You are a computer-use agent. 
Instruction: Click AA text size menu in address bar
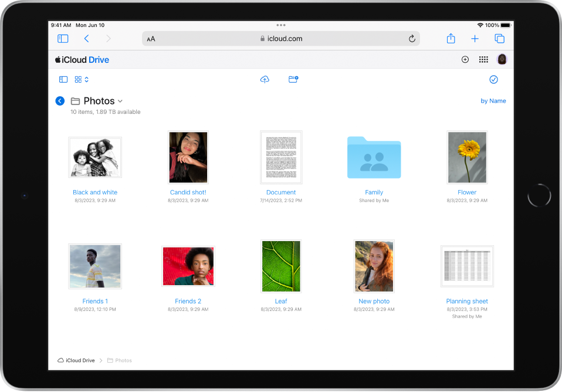coord(151,38)
